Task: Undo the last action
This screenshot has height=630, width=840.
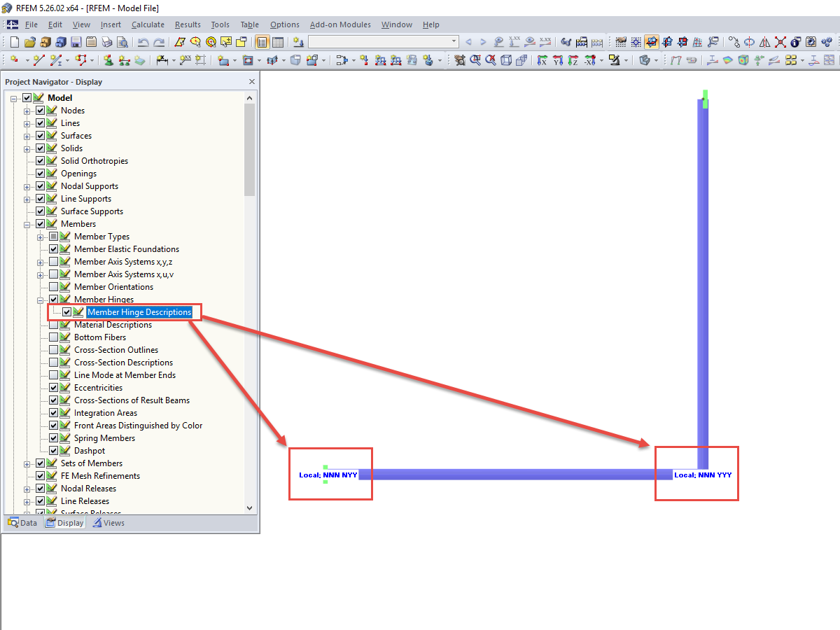Action: coord(143,42)
